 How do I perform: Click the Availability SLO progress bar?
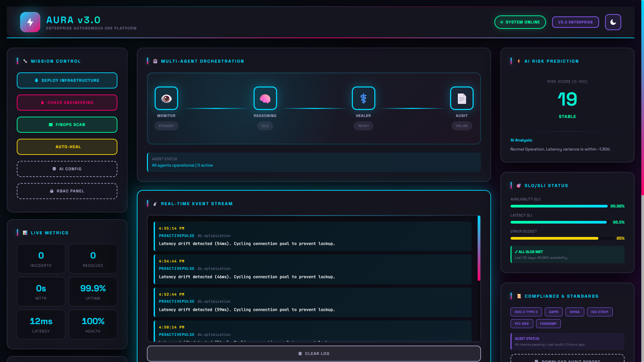pyautogui.click(x=559, y=206)
